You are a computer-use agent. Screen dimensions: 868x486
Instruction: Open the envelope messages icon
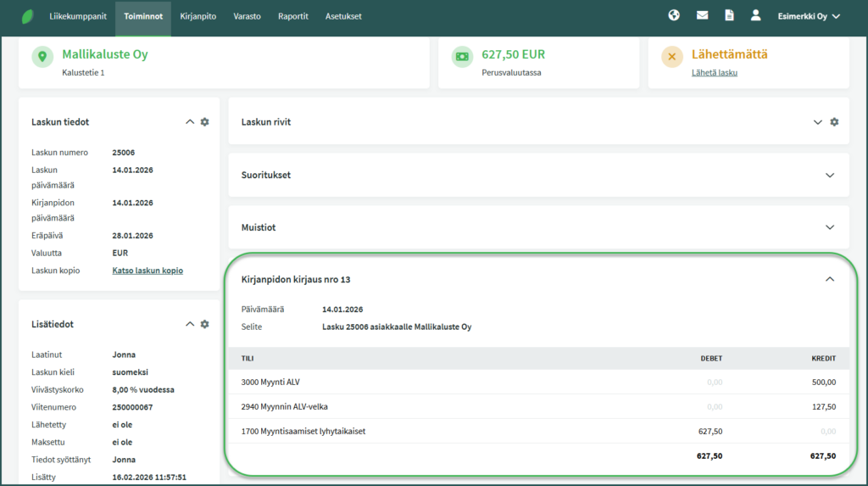tap(702, 15)
